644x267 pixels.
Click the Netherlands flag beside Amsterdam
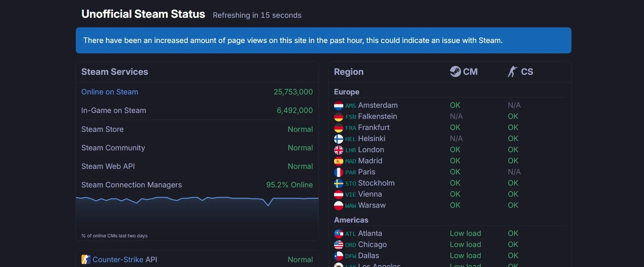(x=338, y=106)
